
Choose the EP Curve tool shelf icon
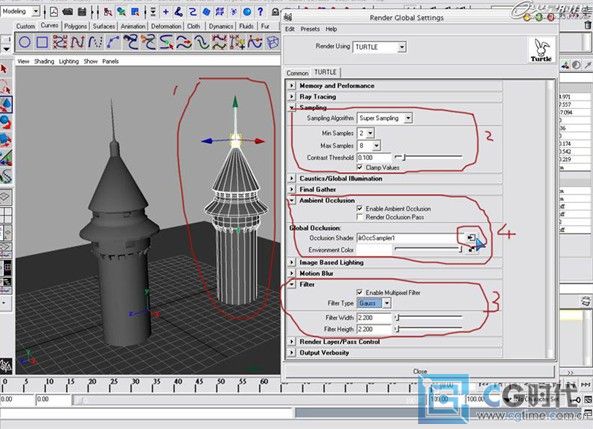[x=77, y=42]
